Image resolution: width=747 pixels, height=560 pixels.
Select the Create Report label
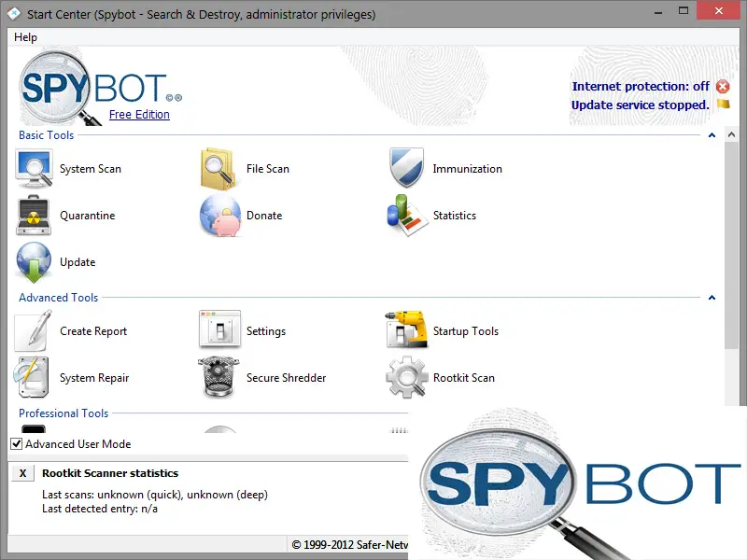pos(93,331)
